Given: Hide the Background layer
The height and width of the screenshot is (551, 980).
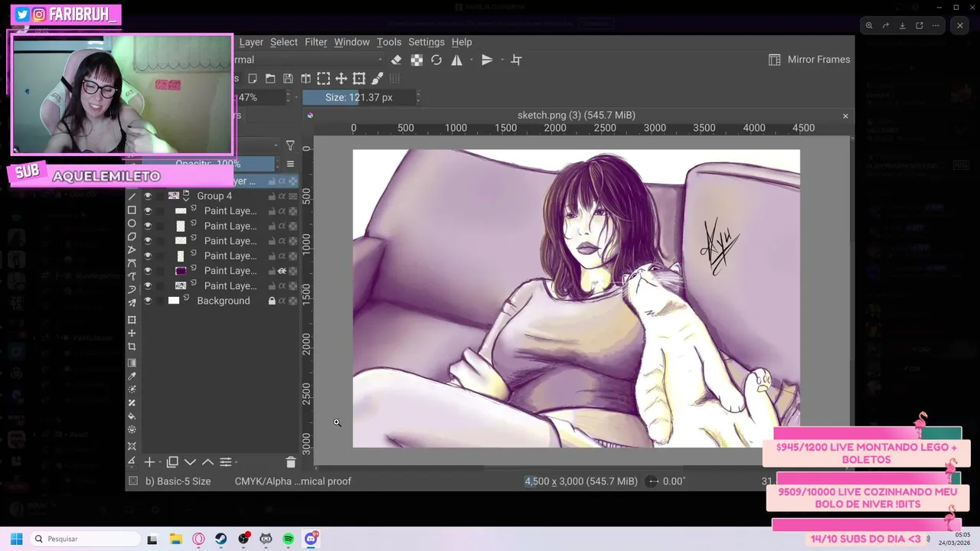Looking at the screenshot, I should click(148, 301).
